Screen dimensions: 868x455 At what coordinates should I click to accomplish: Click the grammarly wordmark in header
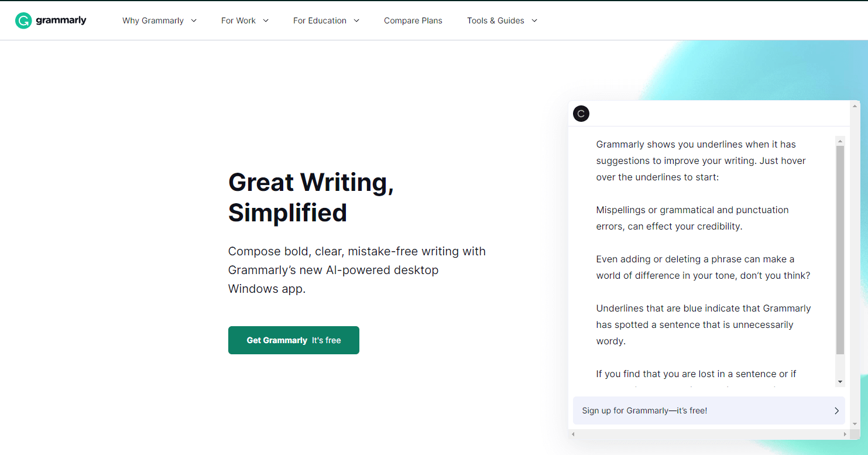pyautogui.click(x=61, y=20)
